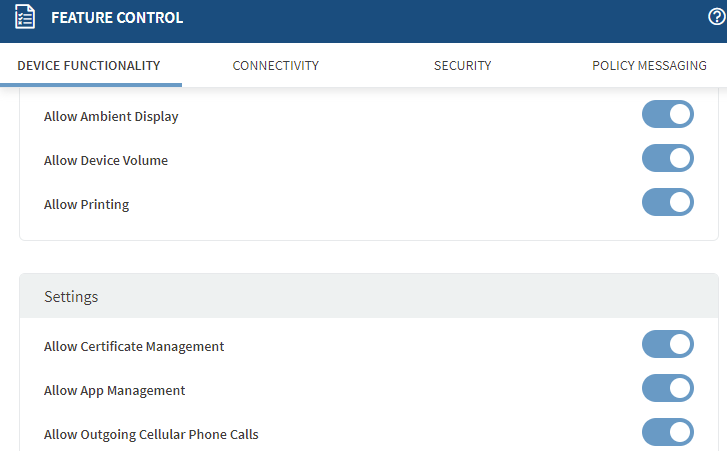Click the Allow Certificate Management label
Viewport: 727px width, 451px height.
[134, 346]
